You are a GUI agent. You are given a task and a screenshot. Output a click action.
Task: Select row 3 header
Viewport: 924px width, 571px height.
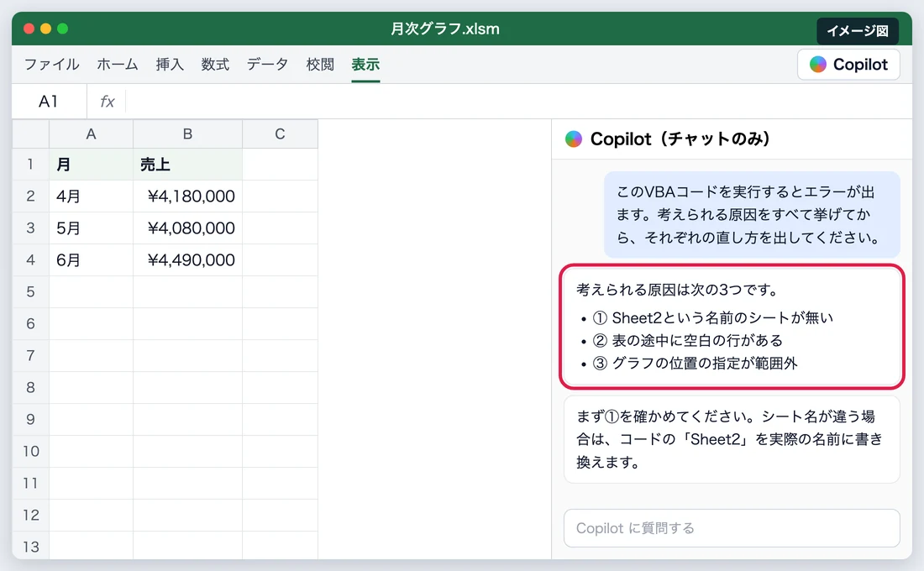[30, 228]
